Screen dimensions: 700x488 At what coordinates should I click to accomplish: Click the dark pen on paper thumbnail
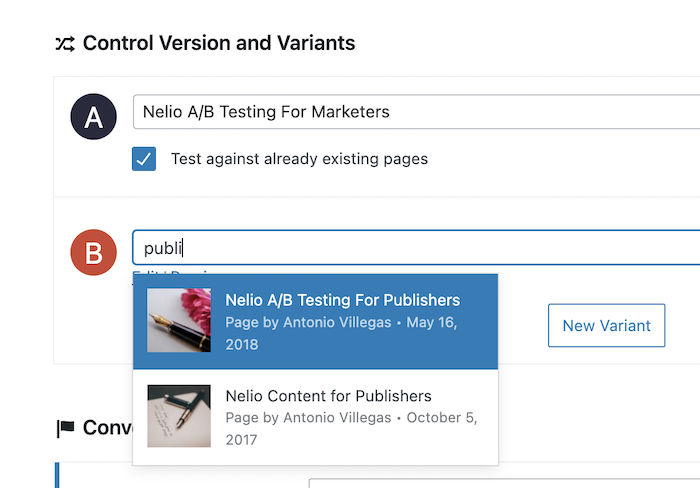179,416
